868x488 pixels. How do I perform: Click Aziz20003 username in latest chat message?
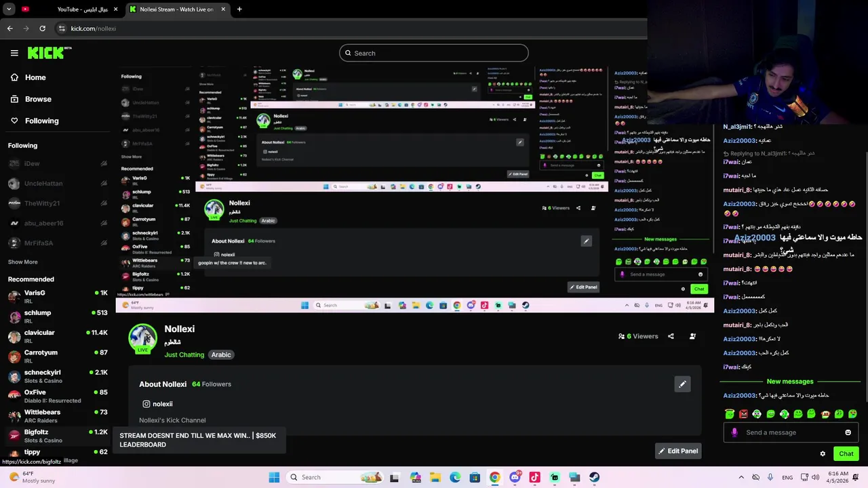tap(739, 396)
